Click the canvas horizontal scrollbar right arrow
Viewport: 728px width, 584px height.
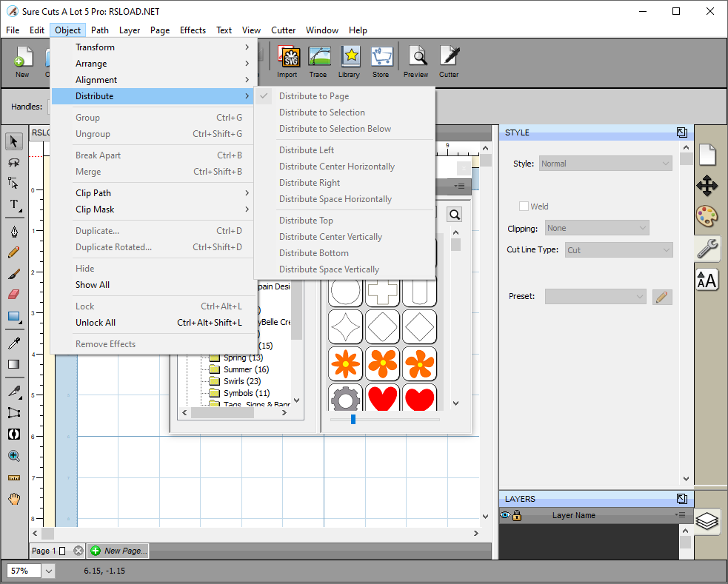[476, 534]
